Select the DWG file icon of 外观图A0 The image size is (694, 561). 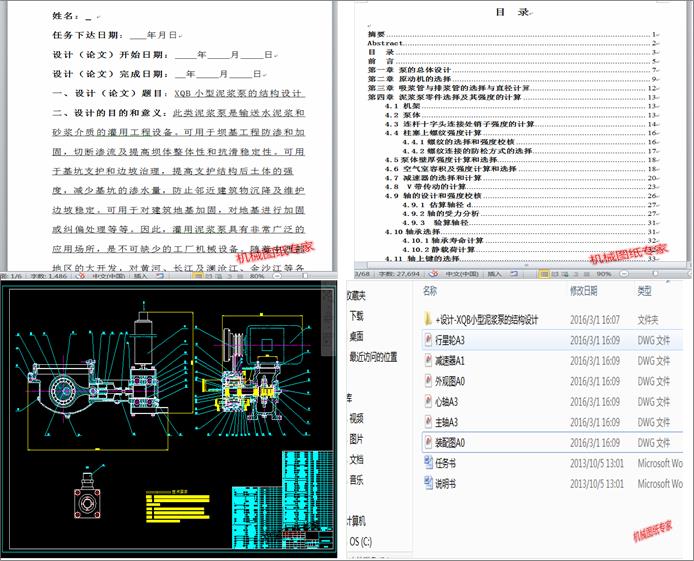[x=428, y=381]
